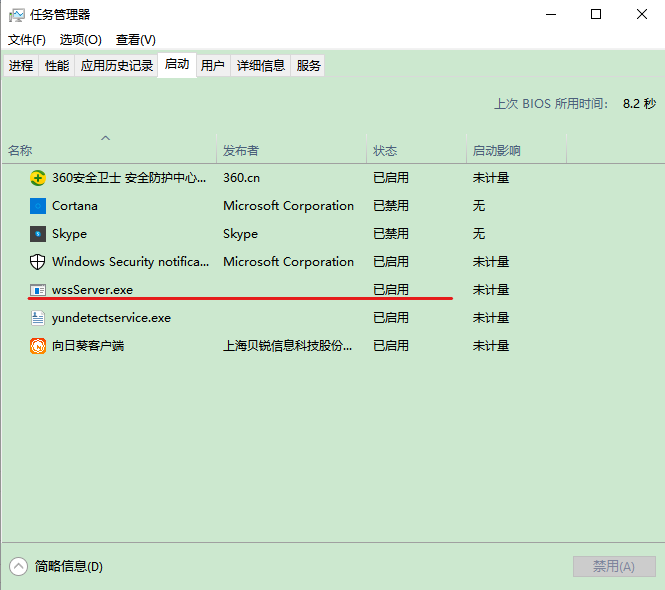Screen dimensions: 665x590
Task: Switch to the 进程 tab
Action: coord(21,65)
